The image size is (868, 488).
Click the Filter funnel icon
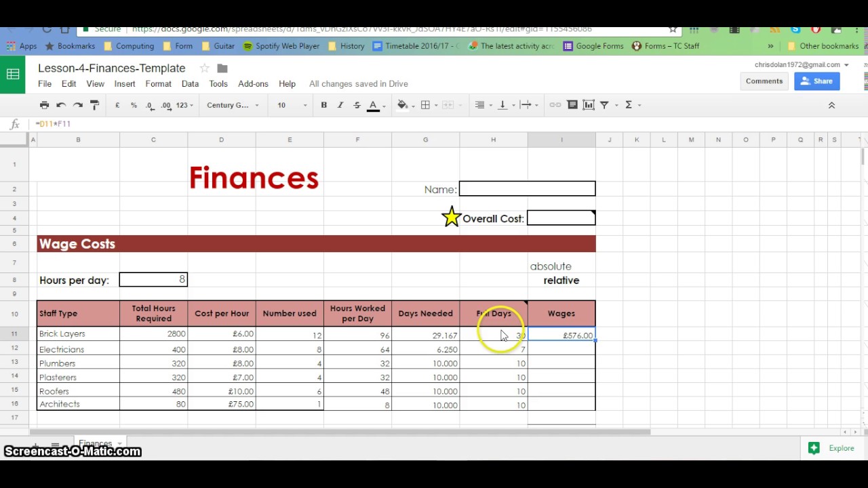(604, 105)
